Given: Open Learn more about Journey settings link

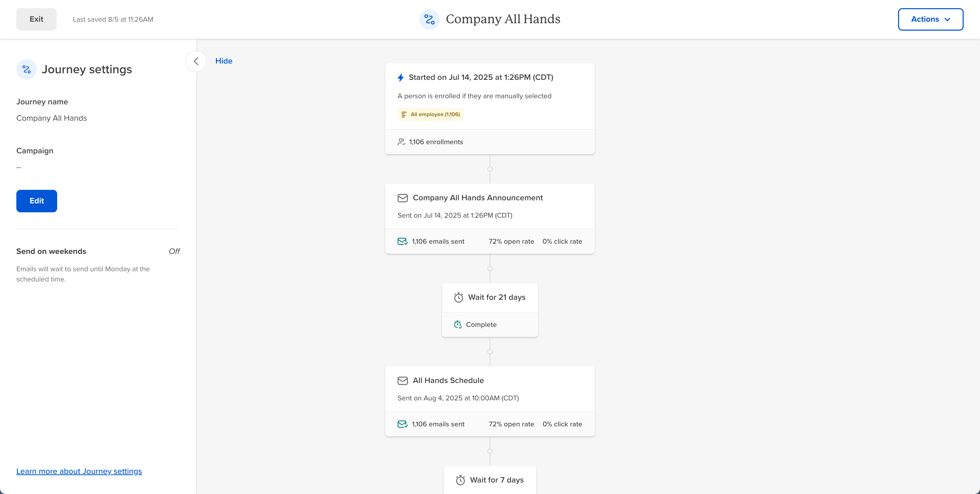Looking at the screenshot, I should tap(79, 471).
